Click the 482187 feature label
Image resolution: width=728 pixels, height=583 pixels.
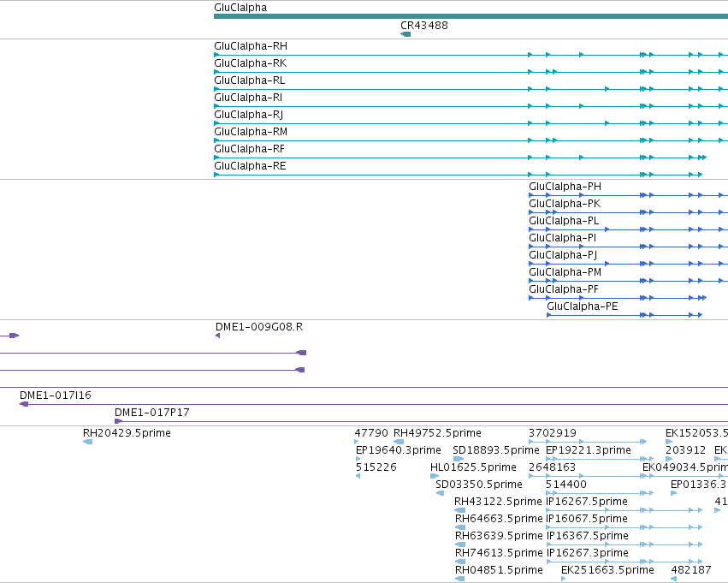(x=691, y=570)
